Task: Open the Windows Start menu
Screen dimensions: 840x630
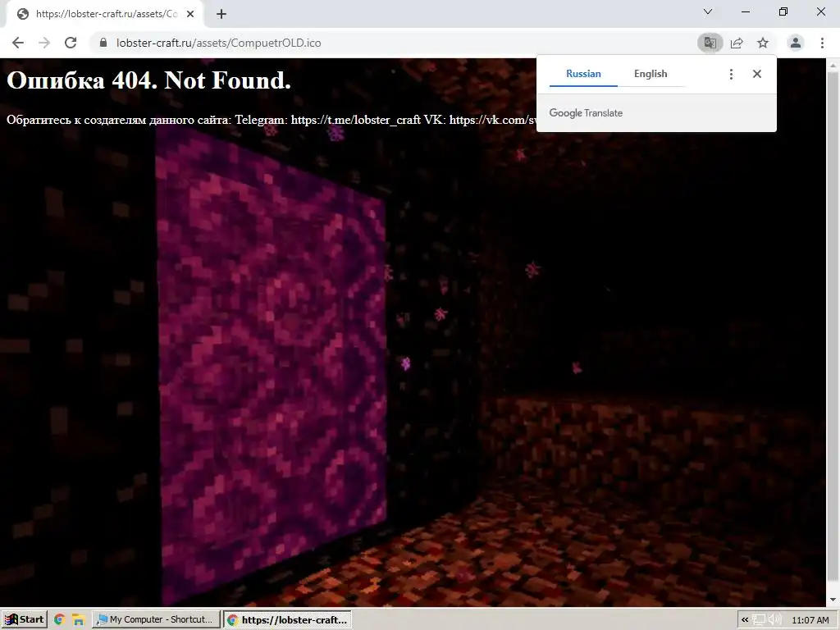Action: 24,619
